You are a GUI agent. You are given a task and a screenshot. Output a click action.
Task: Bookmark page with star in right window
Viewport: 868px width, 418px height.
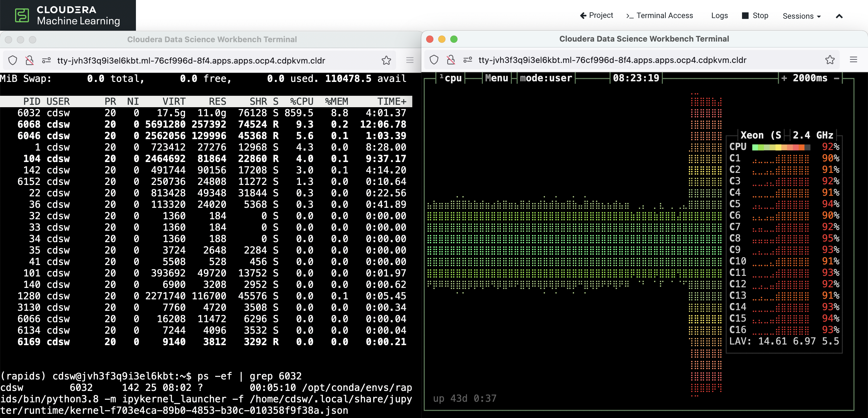pos(830,60)
